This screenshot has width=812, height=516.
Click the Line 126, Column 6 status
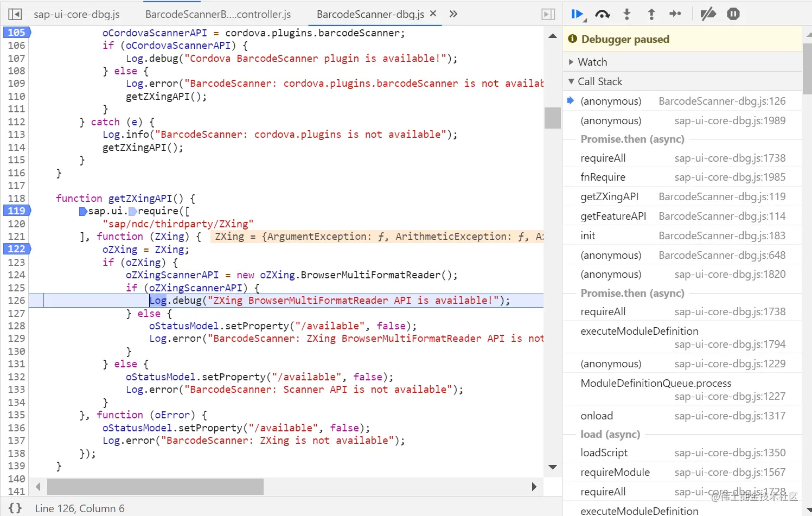[80, 508]
